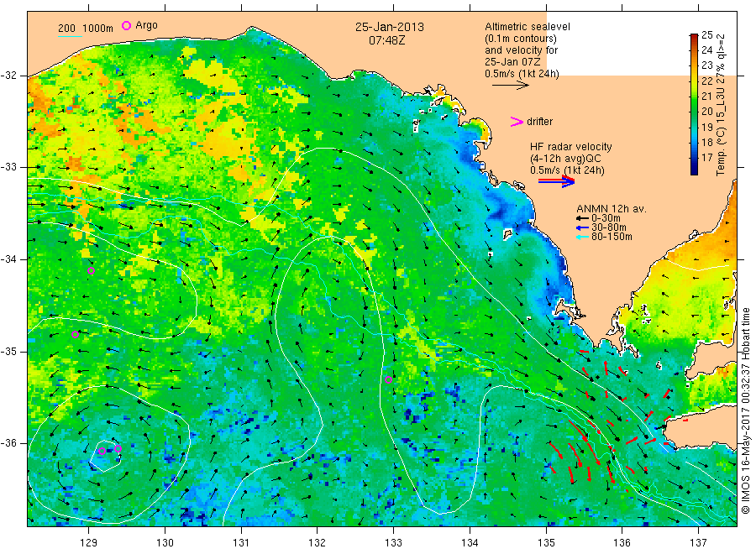Select left Argo marker inside the -36 eddy
This screenshot has height=554, width=756.
point(102,452)
